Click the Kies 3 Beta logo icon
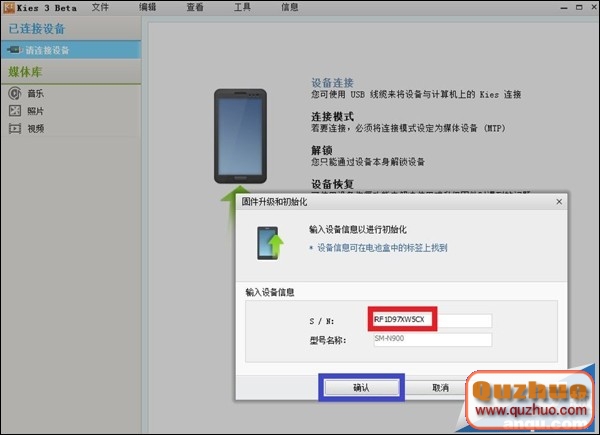This screenshot has height=435, width=600. coord(8,7)
